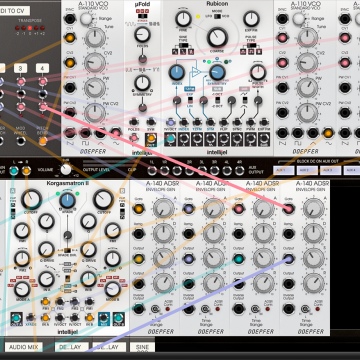
Task: Click the µFold SYMMETRY knob
Action: (x=142, y=83)
